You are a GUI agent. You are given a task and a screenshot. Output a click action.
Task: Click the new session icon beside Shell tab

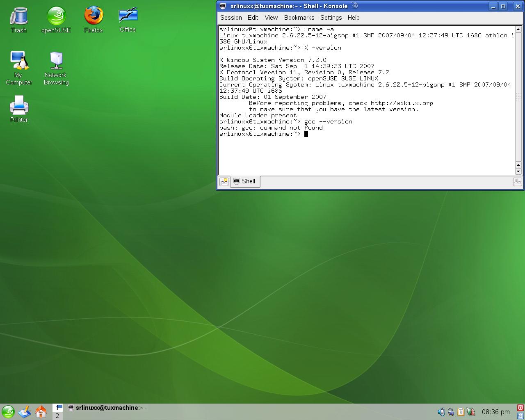(224, 182)
